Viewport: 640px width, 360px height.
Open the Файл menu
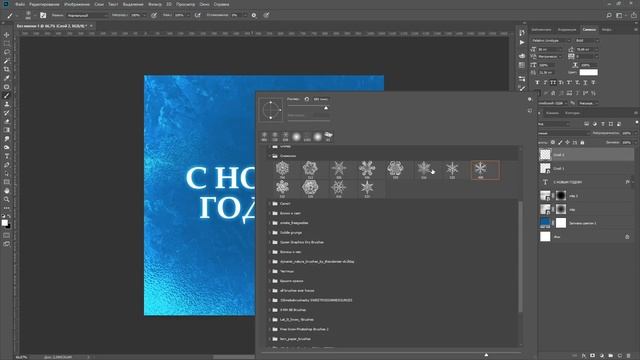click(x=20, y=4)
